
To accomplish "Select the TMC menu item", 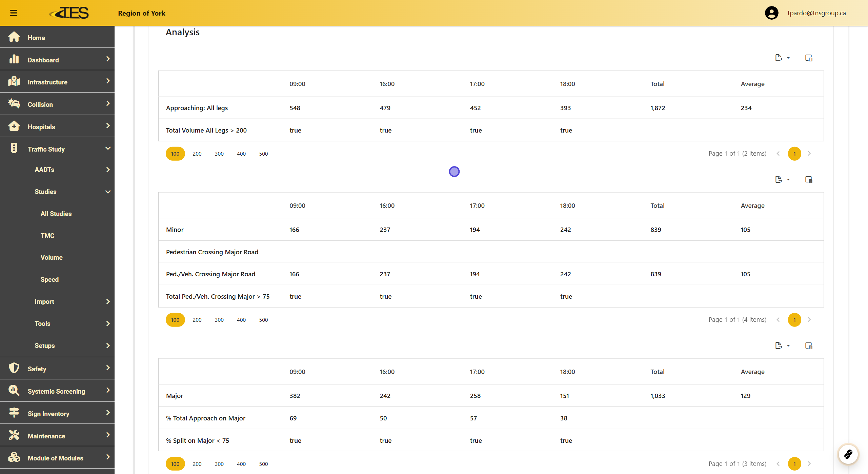I will coord(47,236).
